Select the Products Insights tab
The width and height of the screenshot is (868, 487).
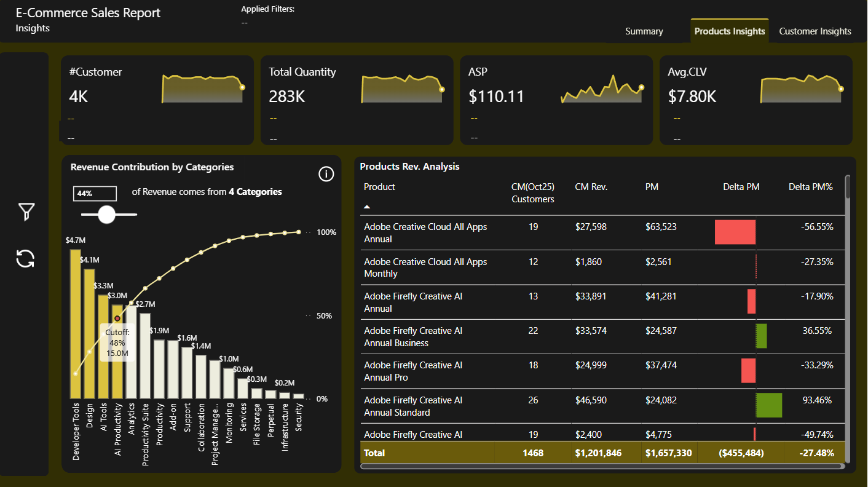pyautogui.click(x=730, y=31)
